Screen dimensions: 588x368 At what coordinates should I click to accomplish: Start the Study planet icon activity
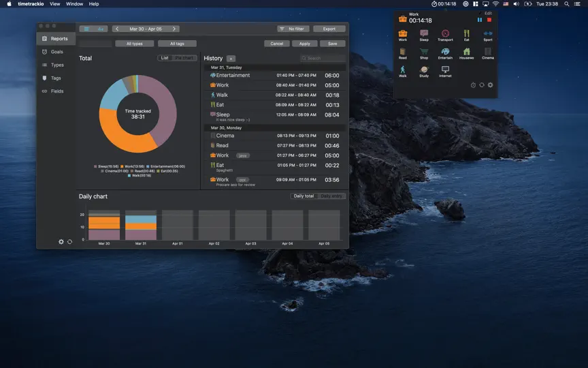[x=424, y=72]
